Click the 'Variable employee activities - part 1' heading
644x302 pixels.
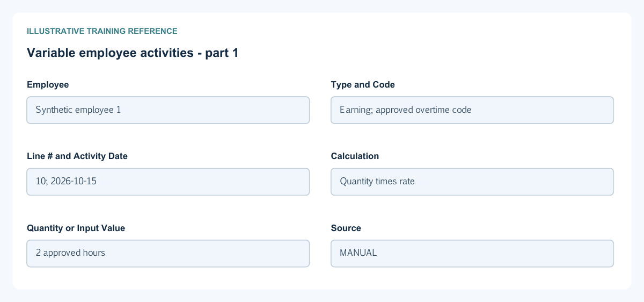point(133,53)
